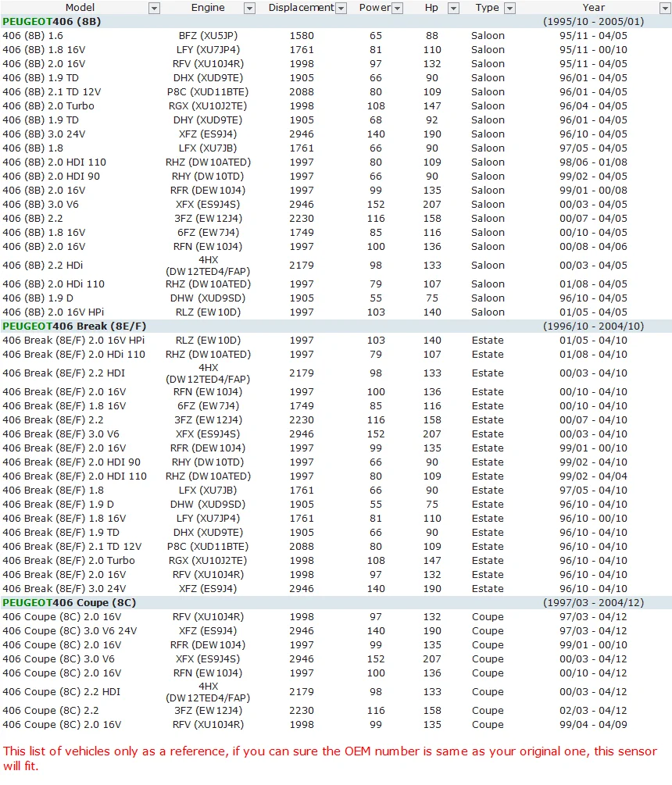The width and height of the screenshot is (672, 785).
Task: Click the Engine column header
Action: [x=208, y=8]
